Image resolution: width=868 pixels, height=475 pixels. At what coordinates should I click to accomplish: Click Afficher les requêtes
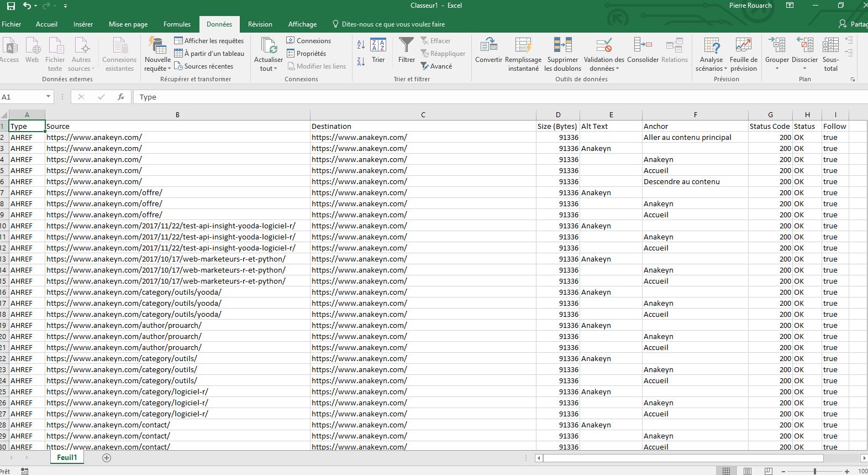click(x=209, y=41)
